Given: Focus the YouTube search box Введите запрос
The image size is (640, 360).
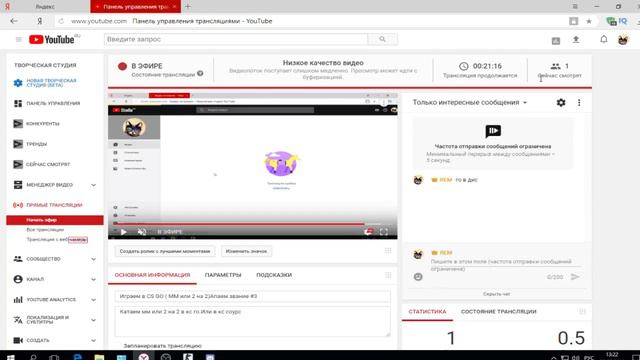Looking at the screenshot, I should pyautogui.click(x=236, y=39).
